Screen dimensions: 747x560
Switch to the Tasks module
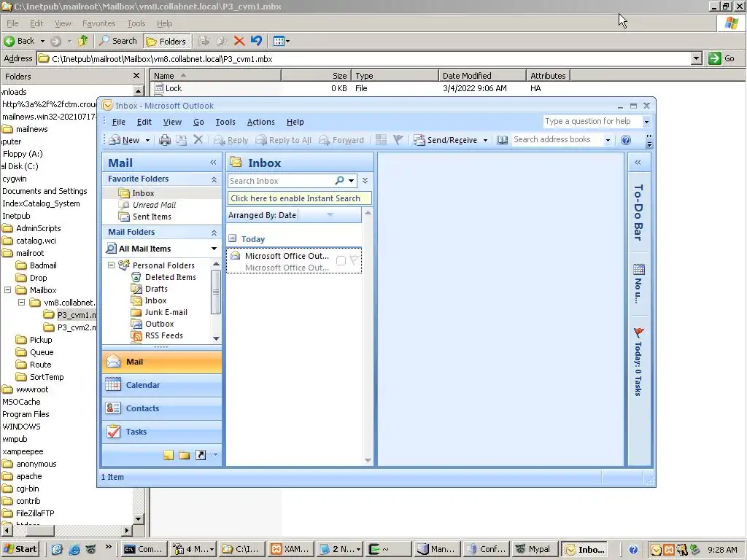tap(162, 432)
